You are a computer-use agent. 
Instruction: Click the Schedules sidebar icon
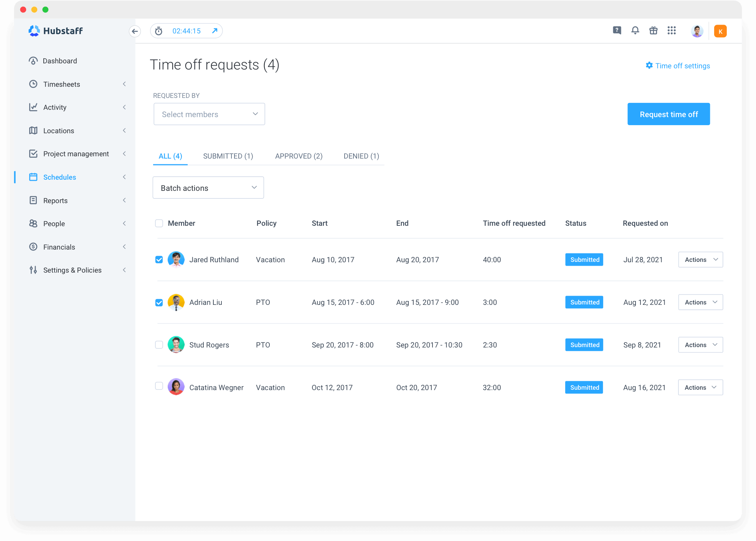coord(33,177)
